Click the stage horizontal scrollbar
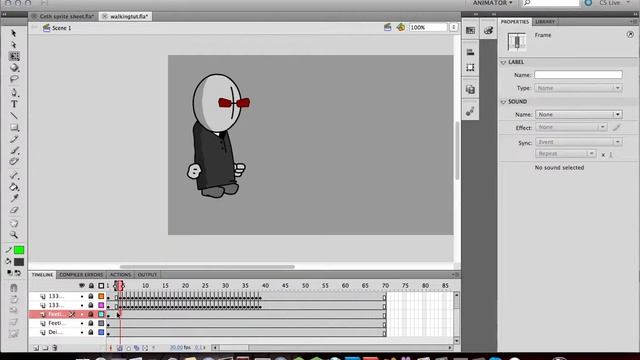Viewport: 640px width, 360px height. click(x=207, y=267)
